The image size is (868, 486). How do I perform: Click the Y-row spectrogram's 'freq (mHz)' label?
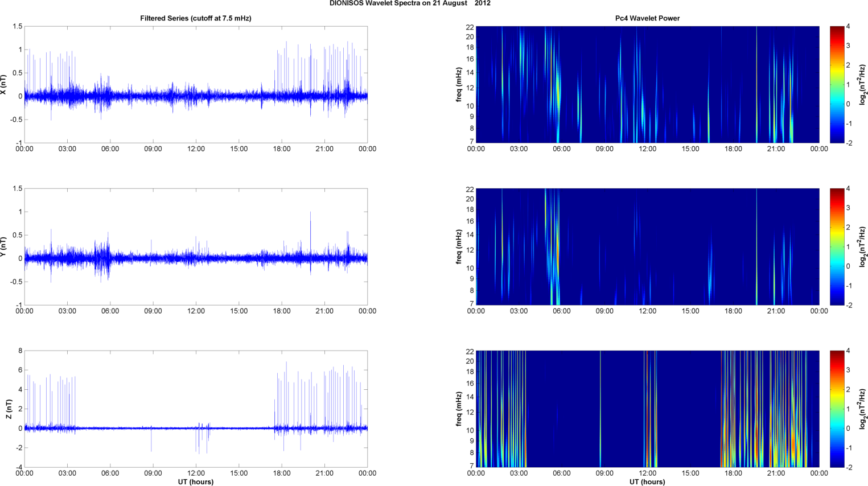point(459,247)
